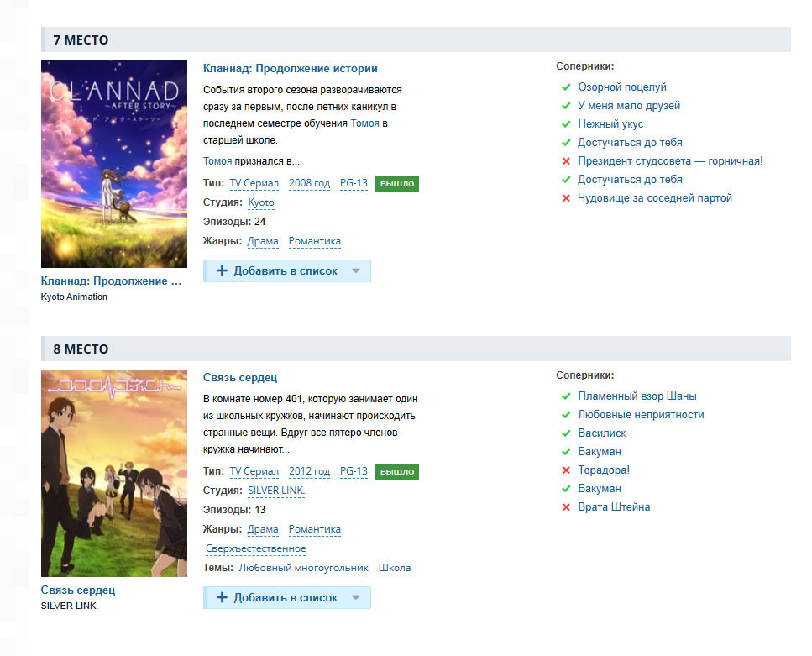Click red cross beside Торадора!
Screen dimensions: 812x656
click(x=566, y=470)
